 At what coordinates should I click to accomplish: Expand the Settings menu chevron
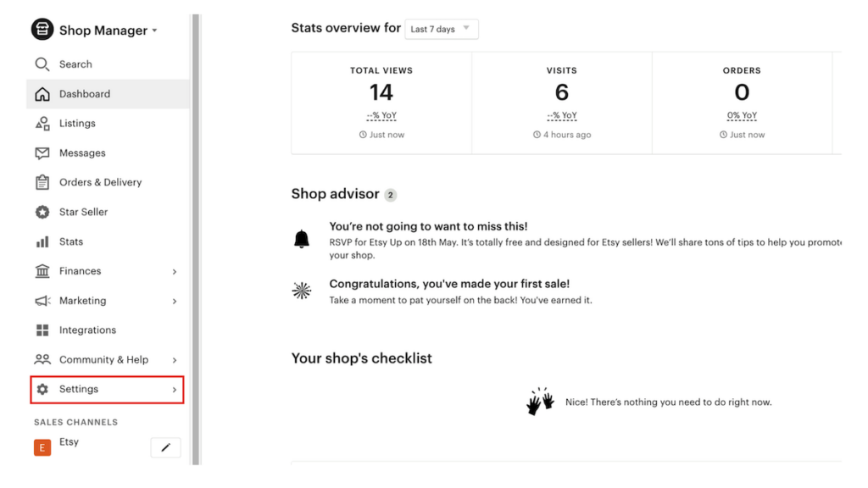pos(175,389)
